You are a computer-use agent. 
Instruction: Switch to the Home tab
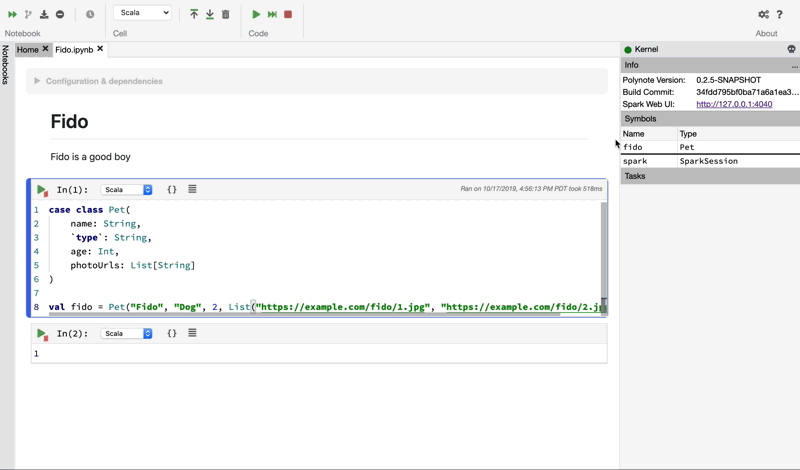tap(28, 50)
